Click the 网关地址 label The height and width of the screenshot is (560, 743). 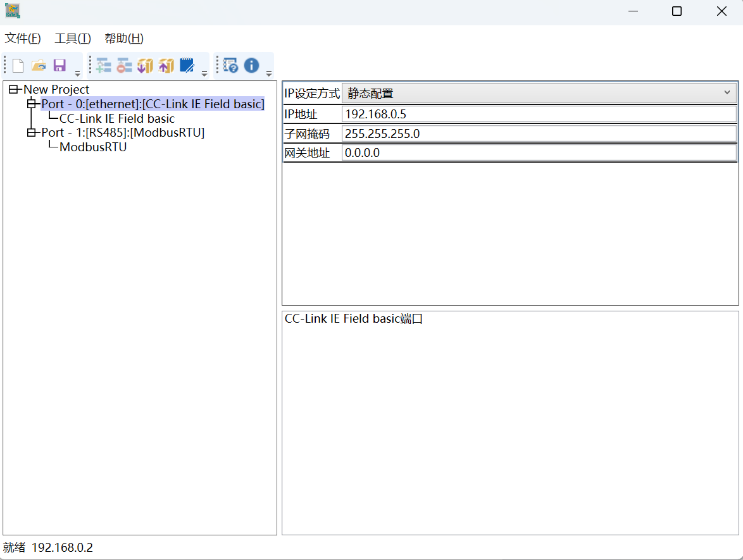click(x=306, y=152)
